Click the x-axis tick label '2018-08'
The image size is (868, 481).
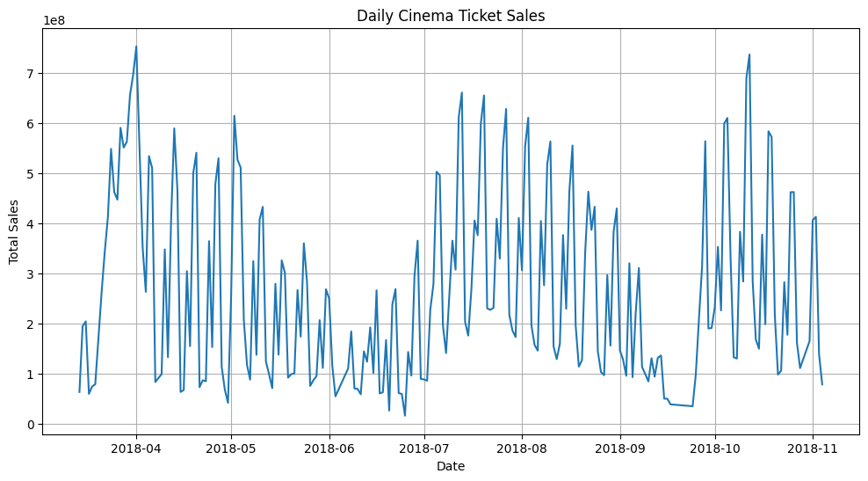[x=522, y=448]
